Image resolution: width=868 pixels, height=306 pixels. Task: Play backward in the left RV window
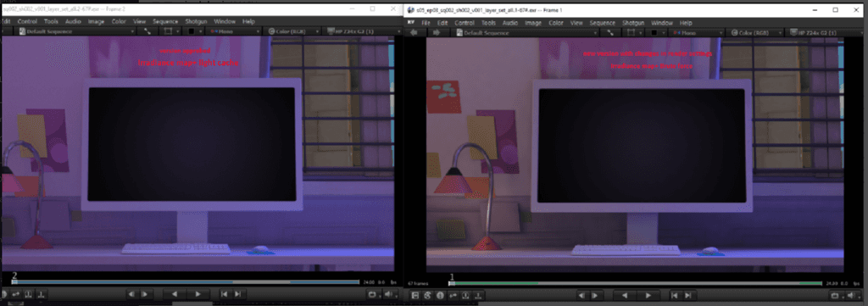[175, 294]
